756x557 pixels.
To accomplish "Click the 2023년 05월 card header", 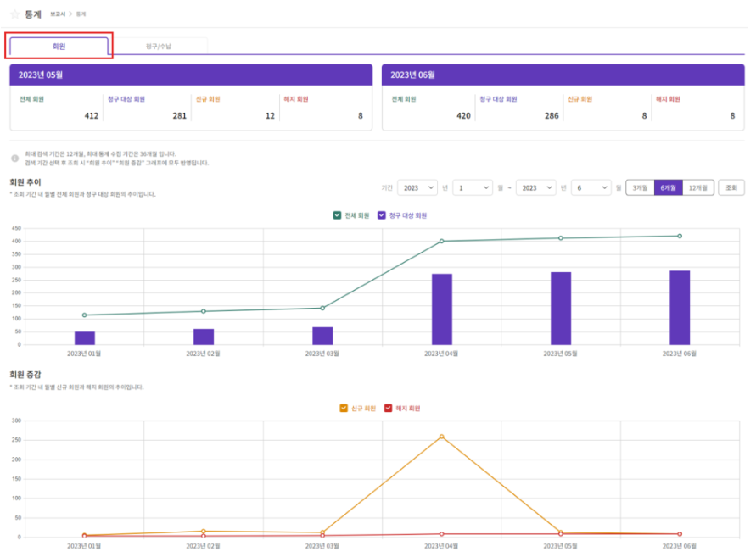I will (x=191, y=75).
